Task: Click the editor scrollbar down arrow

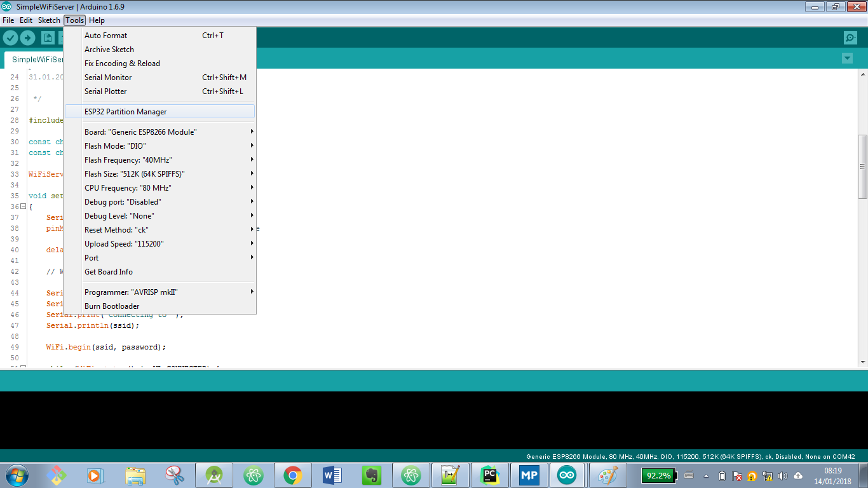Action: click(x=863, y=362)
